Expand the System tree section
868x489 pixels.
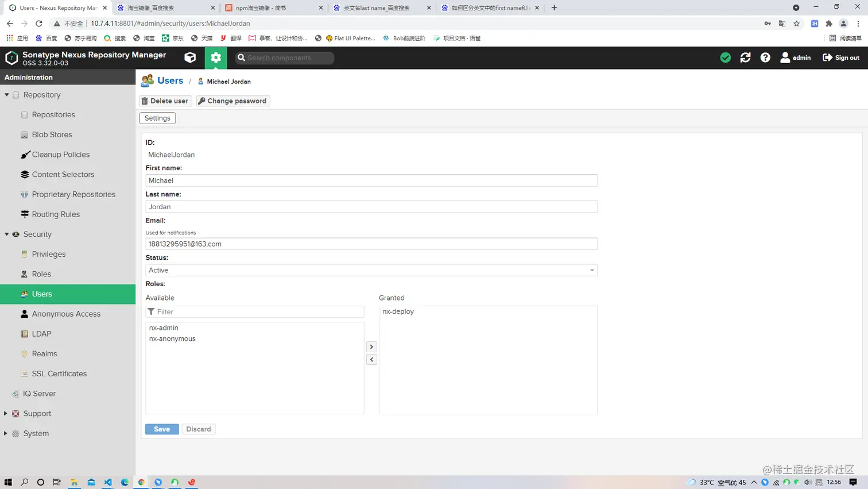[x=6, y=433]
